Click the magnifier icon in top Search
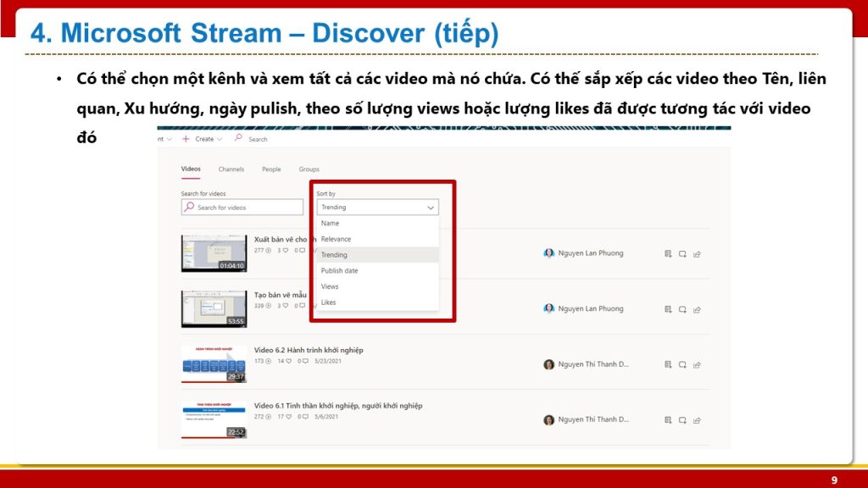Image resolution: width=868 pixels, height=488 pixels. (238, 138)
